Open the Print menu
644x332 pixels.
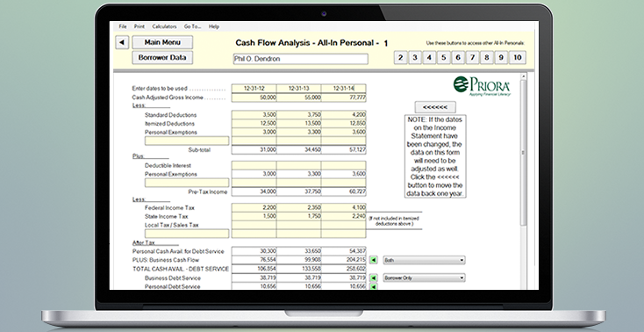(x=140, y=26)
